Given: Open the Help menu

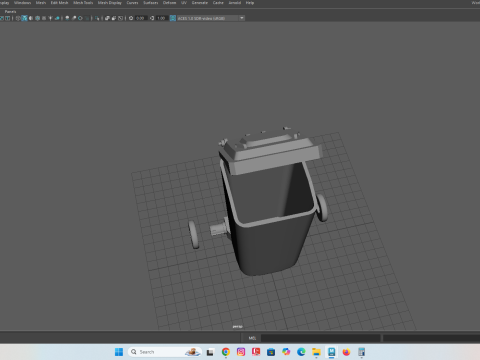Looking at the screenshot, I should (x=250, y=3).
